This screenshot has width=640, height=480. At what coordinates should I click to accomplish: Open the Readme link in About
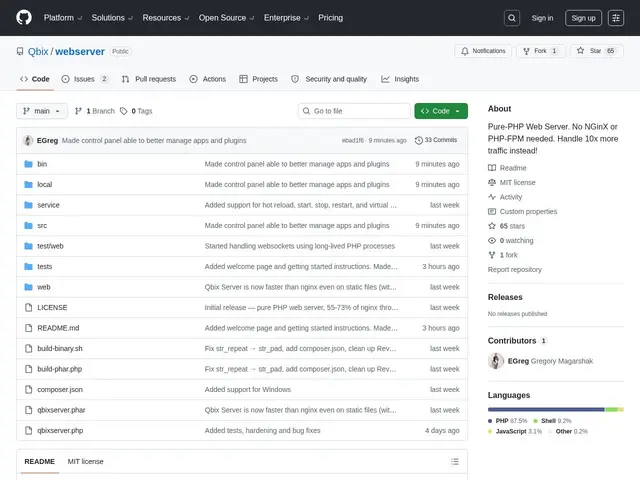(507, 168)
